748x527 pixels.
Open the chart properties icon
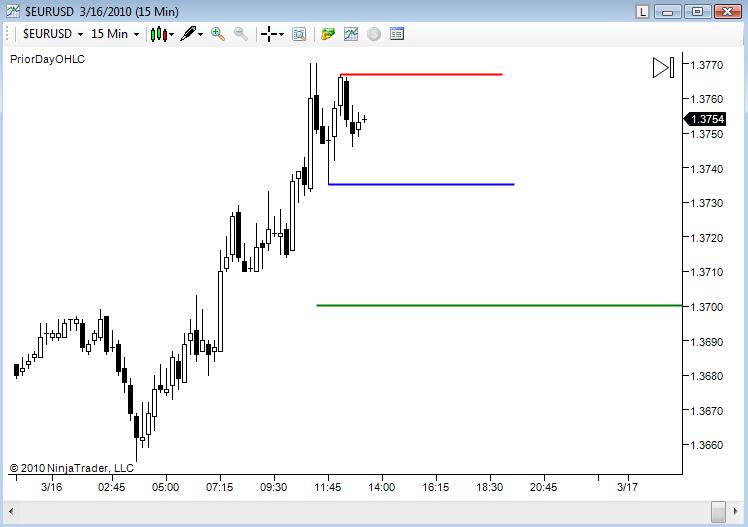[x=396, y=34]
